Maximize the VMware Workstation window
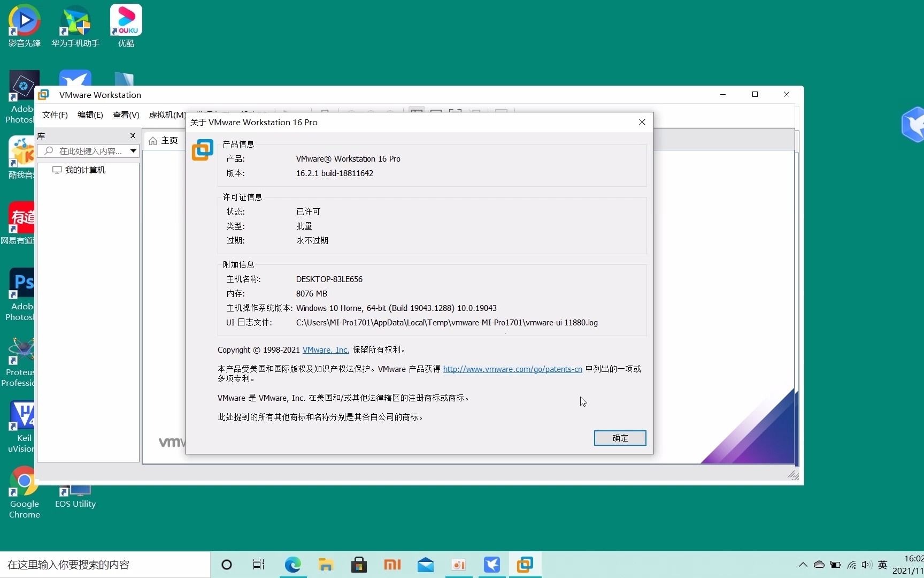 pos(755,94)
